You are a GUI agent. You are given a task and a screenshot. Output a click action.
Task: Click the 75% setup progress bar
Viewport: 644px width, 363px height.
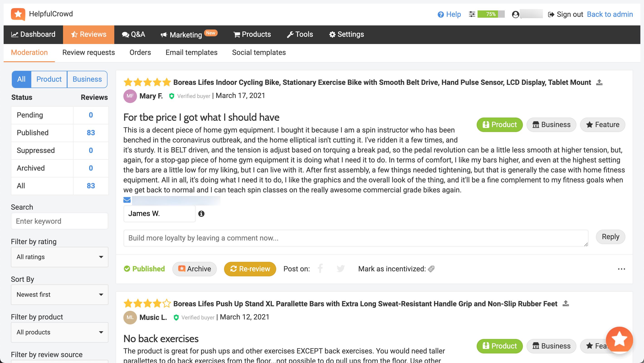(x=491, y=14)
